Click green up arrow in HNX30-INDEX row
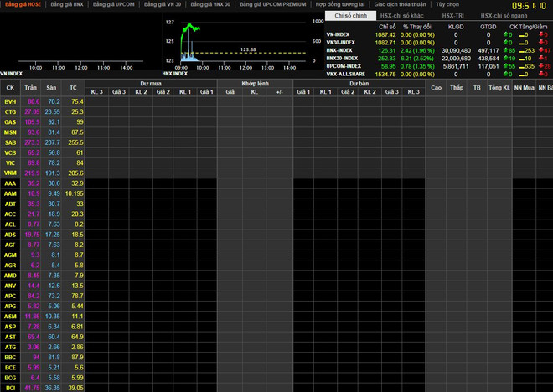Viewport: 553px width, 392px height. pyautogui.click(x=506, y=59)
